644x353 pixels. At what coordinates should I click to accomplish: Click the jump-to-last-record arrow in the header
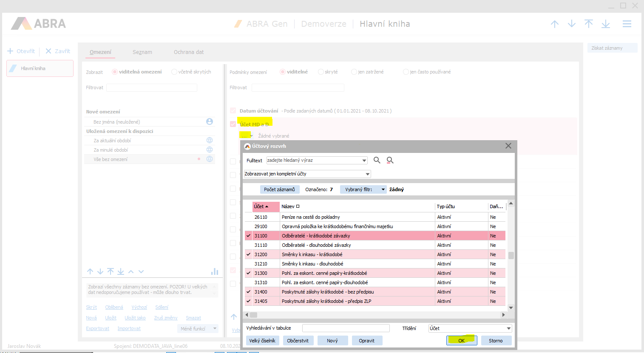[606, 24]
